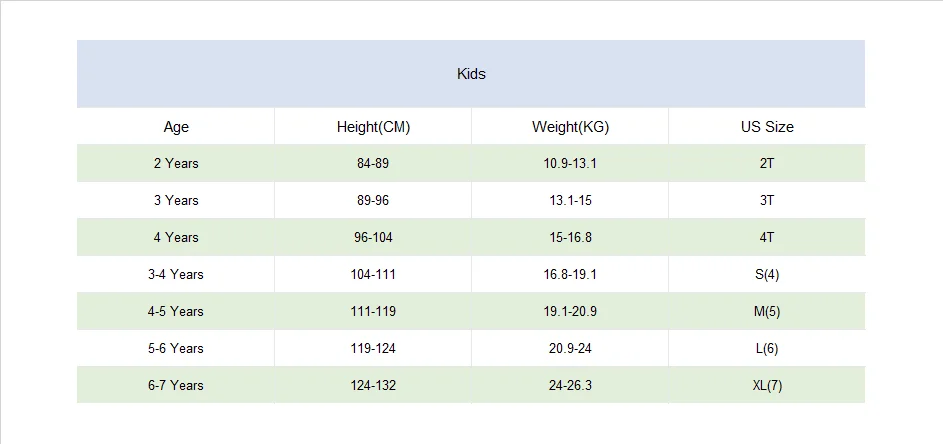The image size is (943, 444).
Task: Click the 2T size cell
Action: point(767,163)
